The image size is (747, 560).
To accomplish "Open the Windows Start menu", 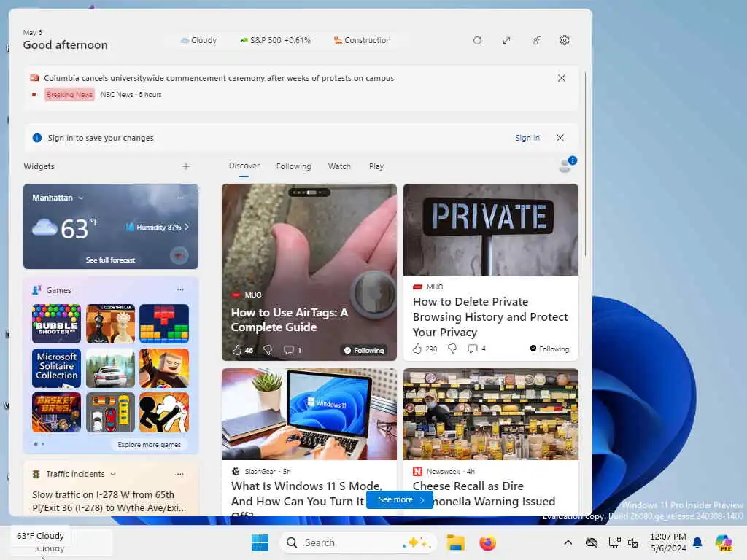I will click(x=260, y=542).
